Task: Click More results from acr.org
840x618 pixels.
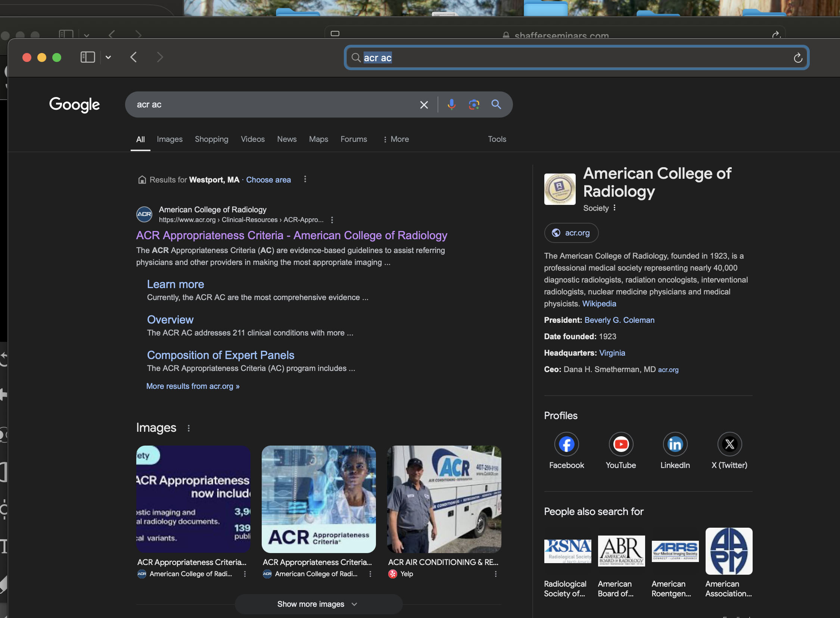Action: (193, 386)
